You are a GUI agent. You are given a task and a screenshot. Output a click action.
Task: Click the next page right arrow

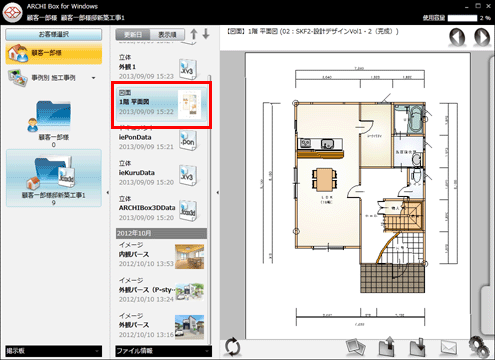[482, 37]
